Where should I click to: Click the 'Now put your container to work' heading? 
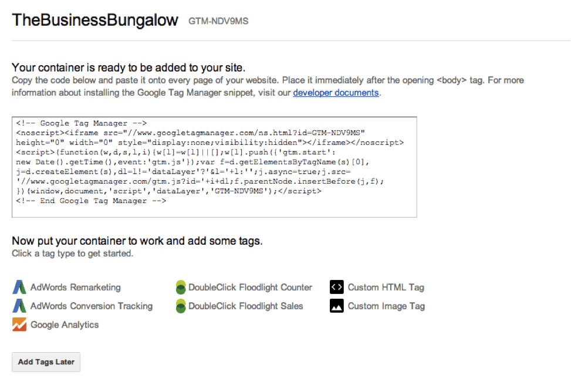point(137,241)
